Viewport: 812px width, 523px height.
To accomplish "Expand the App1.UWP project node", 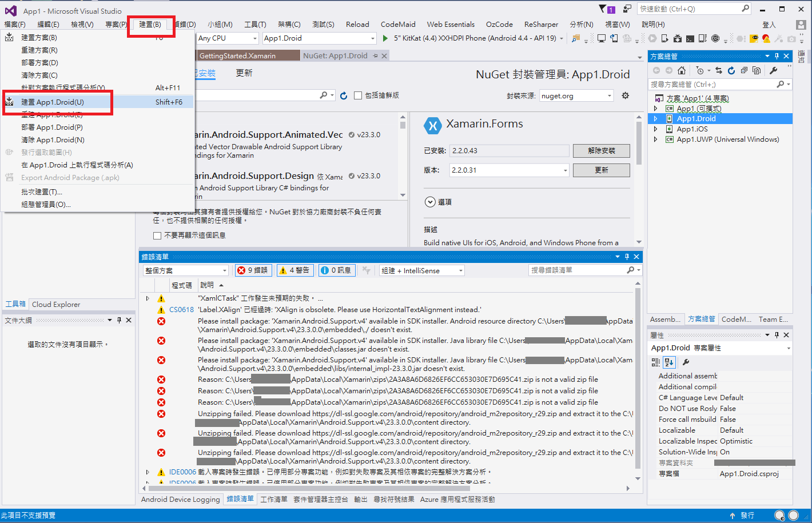I will coord(656,139).
